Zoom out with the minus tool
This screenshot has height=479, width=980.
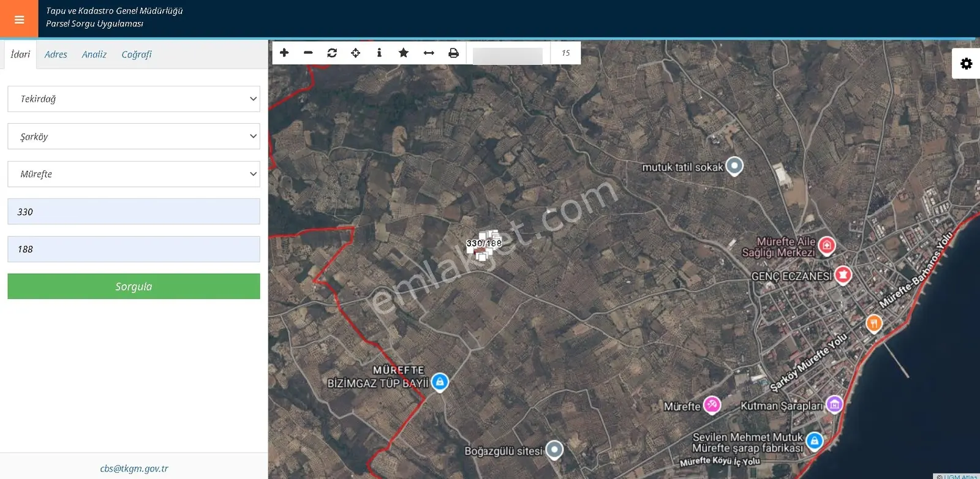[x=308, y=53]
